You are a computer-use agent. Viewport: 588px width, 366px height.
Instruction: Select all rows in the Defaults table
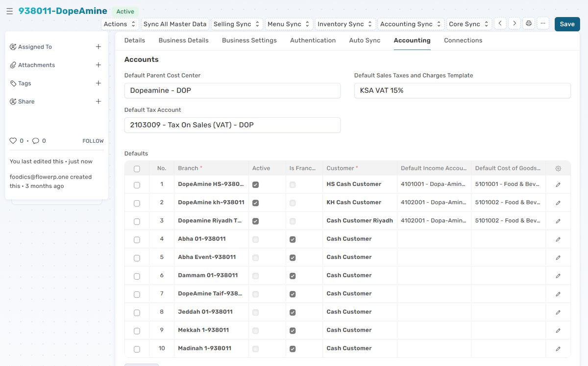pyautogui.click(x=137, y=168)
